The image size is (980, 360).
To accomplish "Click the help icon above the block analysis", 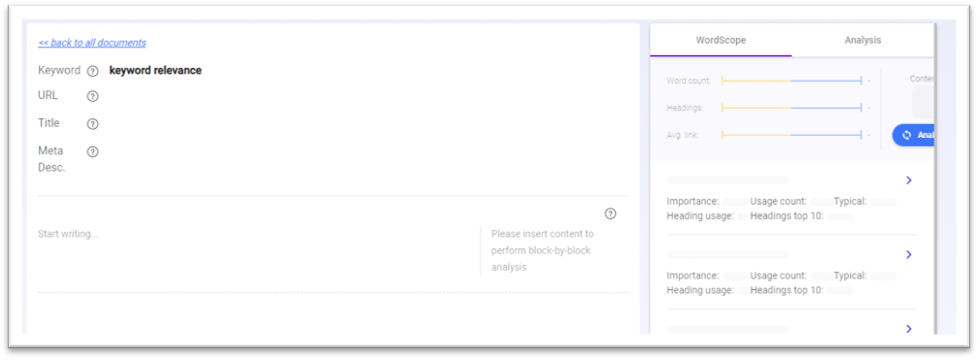I will point(611,214).
